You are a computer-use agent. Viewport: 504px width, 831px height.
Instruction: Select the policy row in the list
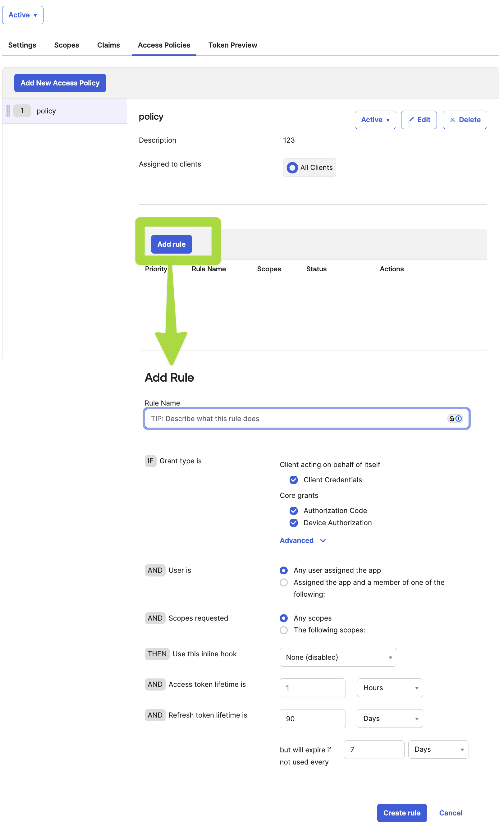click(65, 111)
